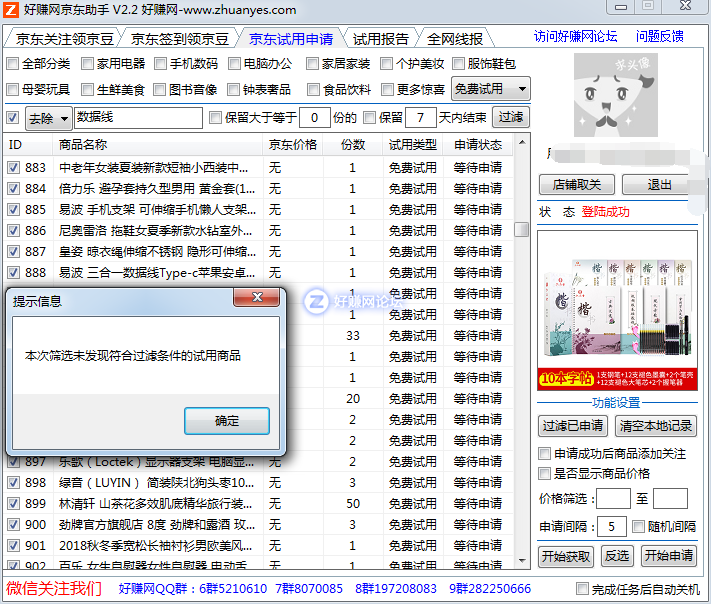Click the 数据线 keyword input field

point(138,118)
